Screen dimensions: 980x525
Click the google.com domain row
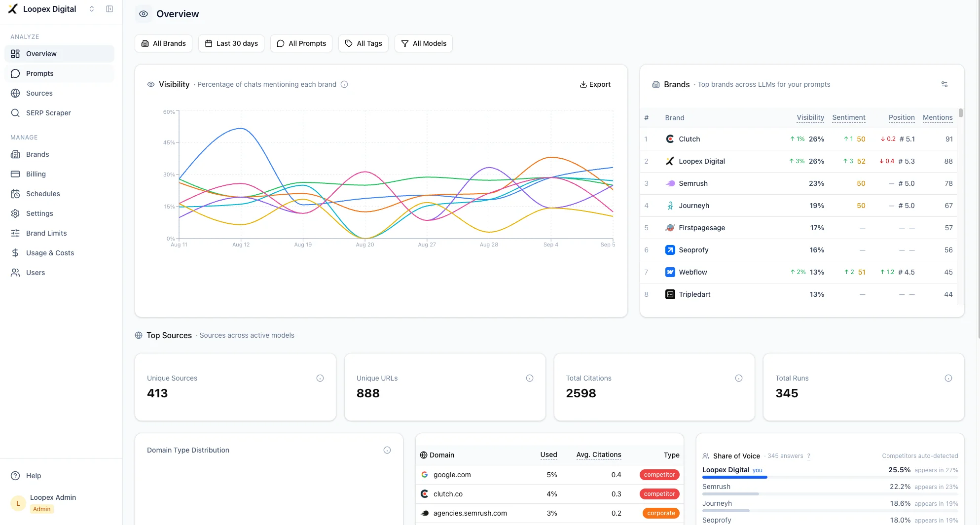pos(549,475)
